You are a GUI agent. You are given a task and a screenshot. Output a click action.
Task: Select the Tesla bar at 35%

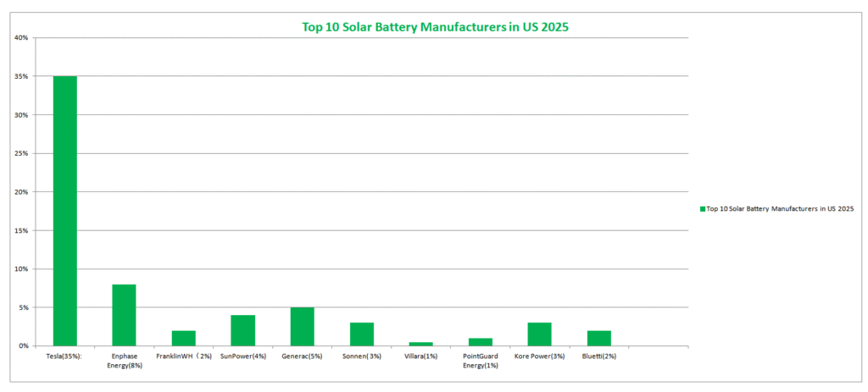[x=64, y=211]
